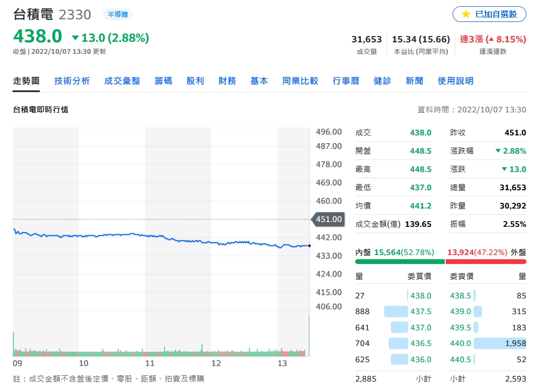Image resolution: width=541 pixels, height=392 pixels.
Task: Click the 昨量 value 30,292
Action: coord(513,206)
